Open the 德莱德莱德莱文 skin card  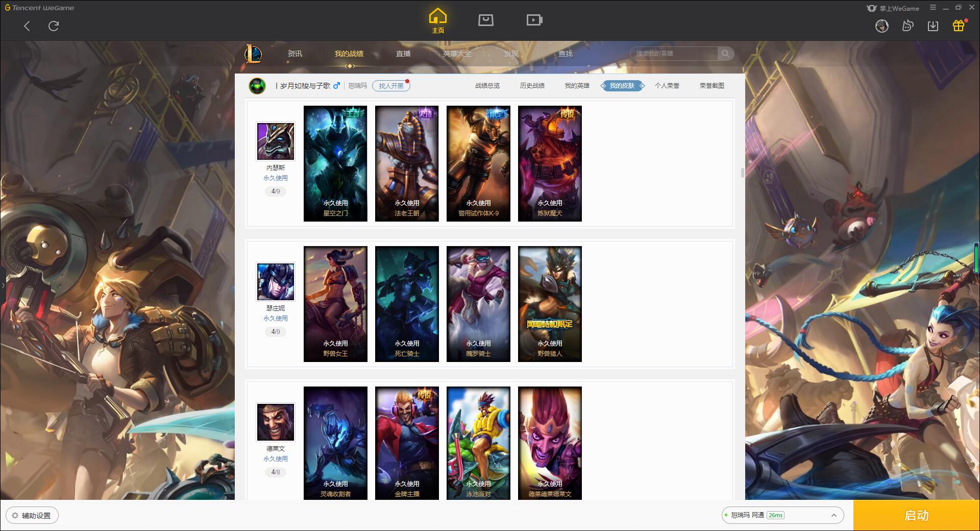(x=550, y=443)
